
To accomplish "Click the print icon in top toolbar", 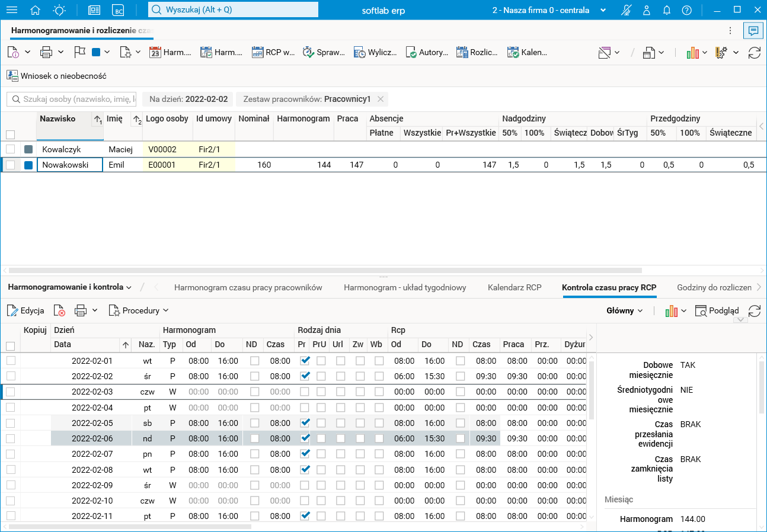I will click(x=46, y=52).
